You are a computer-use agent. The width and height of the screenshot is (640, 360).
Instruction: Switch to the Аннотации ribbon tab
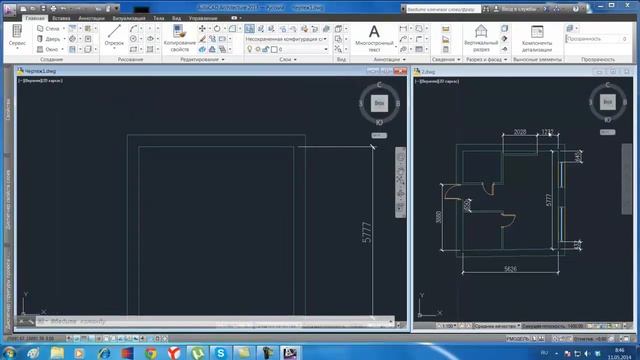point(91,18)
